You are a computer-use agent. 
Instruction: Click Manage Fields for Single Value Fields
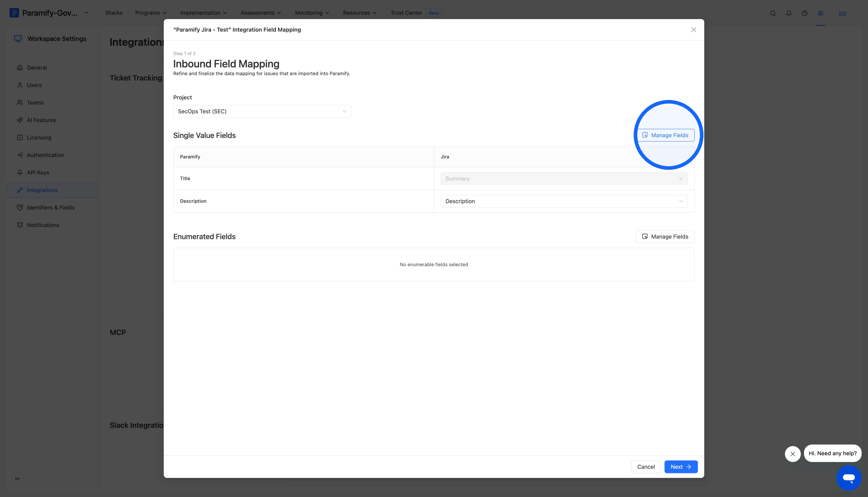click(665, 135)
